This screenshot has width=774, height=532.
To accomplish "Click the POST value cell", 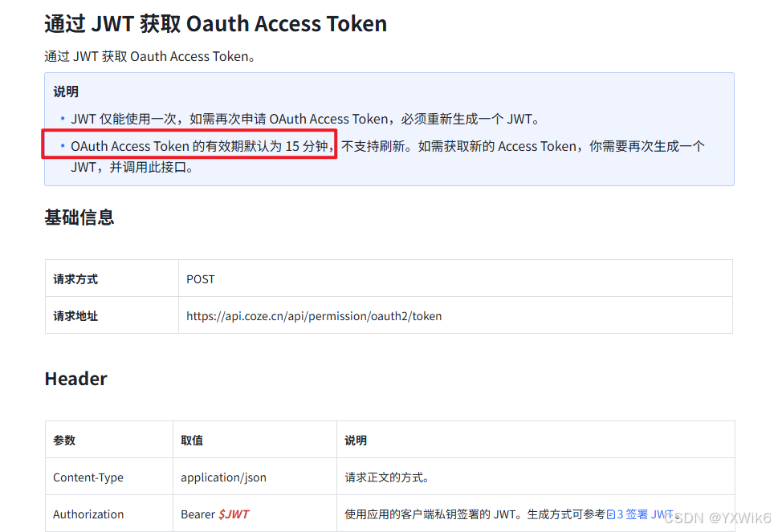I will 455,278.
